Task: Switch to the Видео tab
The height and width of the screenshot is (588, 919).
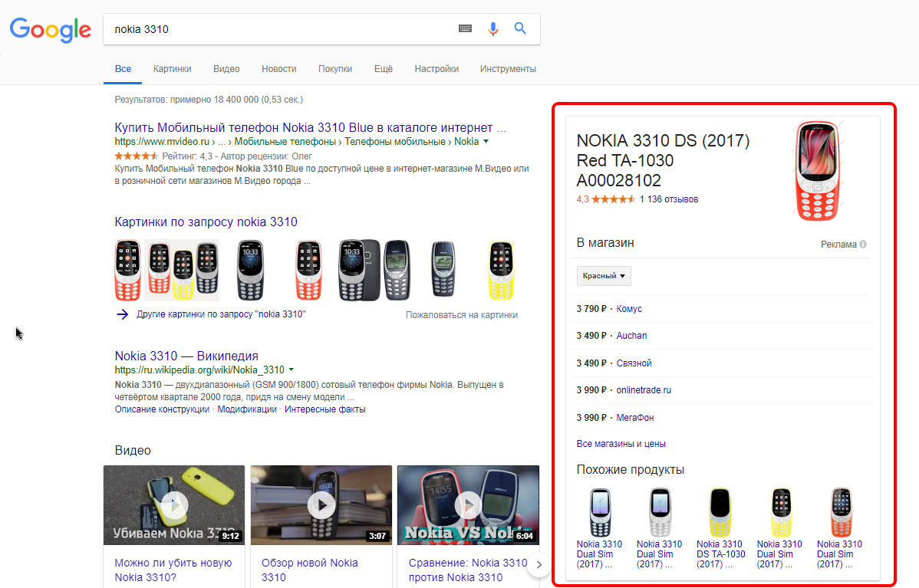Action: 226,68
